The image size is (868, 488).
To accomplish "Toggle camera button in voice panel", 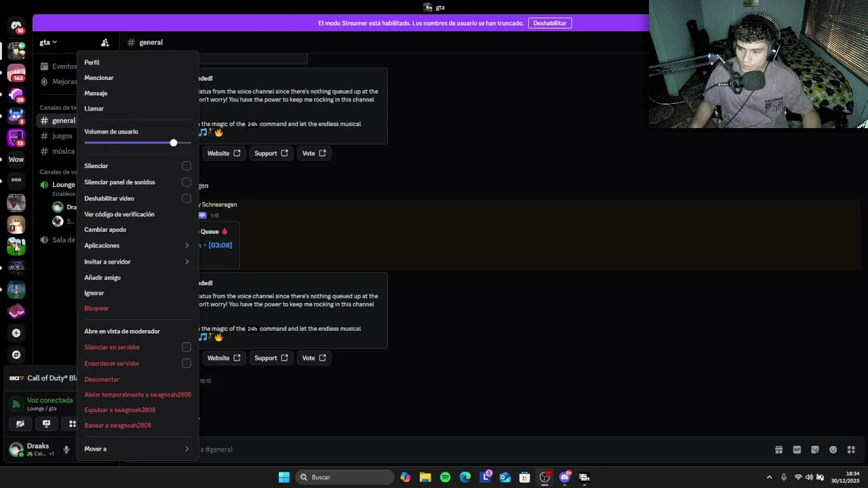I will (20, 424).
